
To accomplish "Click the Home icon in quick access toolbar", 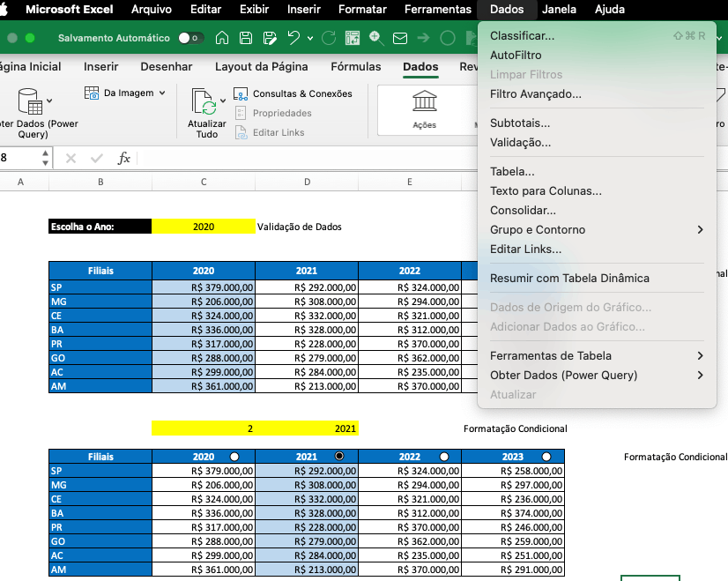I will coord(222,38).
